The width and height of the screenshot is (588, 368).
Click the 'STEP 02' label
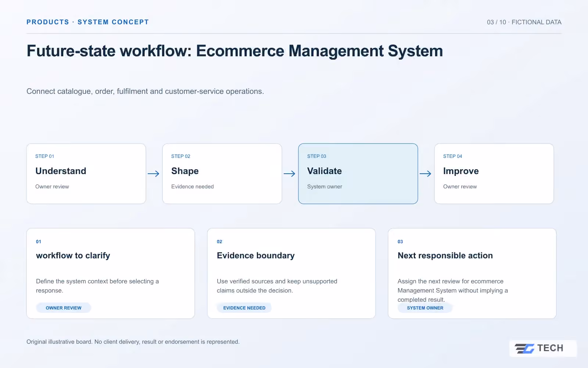coord(181,156)
